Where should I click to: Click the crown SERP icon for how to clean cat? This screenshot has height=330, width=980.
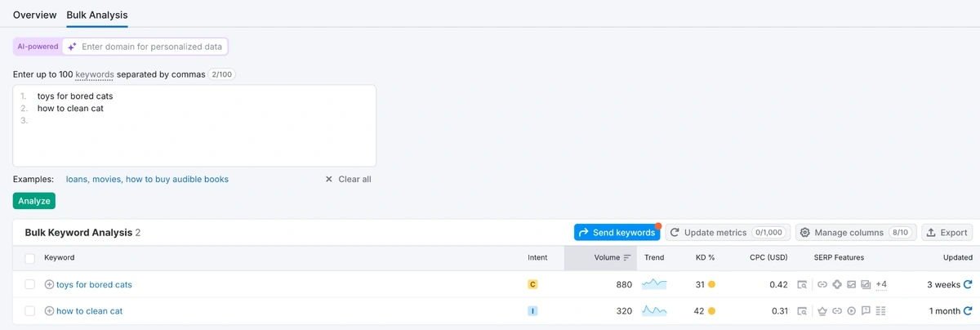click(x=822, y=310)
